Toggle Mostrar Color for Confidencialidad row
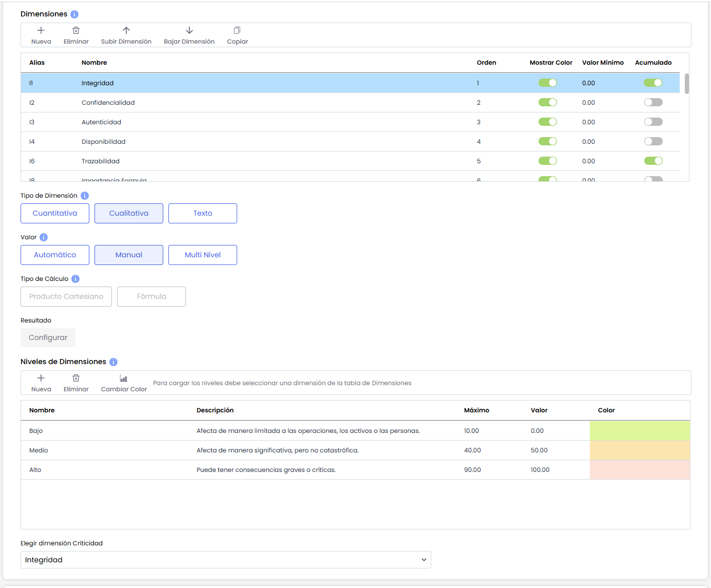The height and width of the screenshot is (588, 711). pyautogui.click(x=547, y=103)
